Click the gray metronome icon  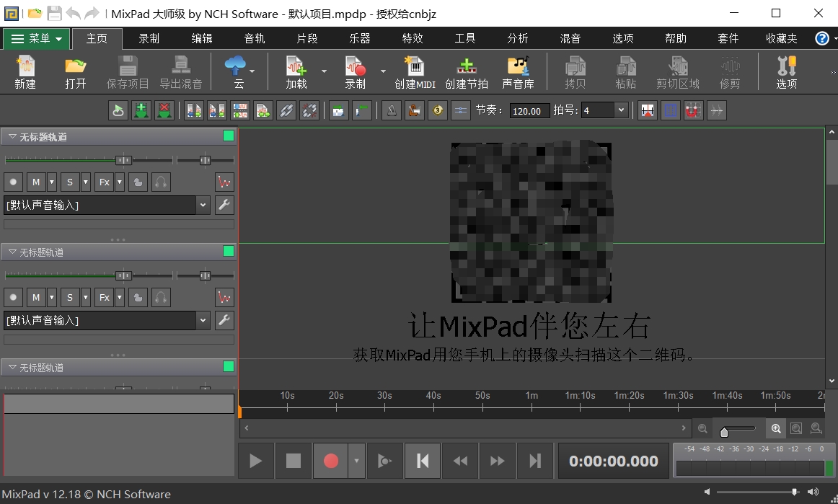(392, 110)
